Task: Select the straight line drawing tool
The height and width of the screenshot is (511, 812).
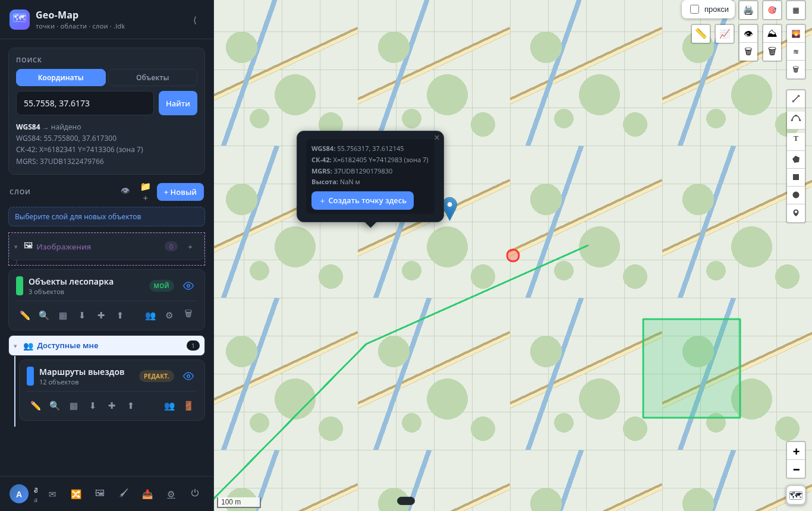Action: coord(796,99)
